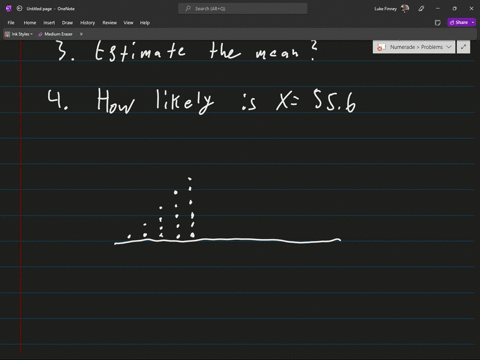Switch to the Draw tab
This screenshot has width=480, height=360.
pos(67,23)
